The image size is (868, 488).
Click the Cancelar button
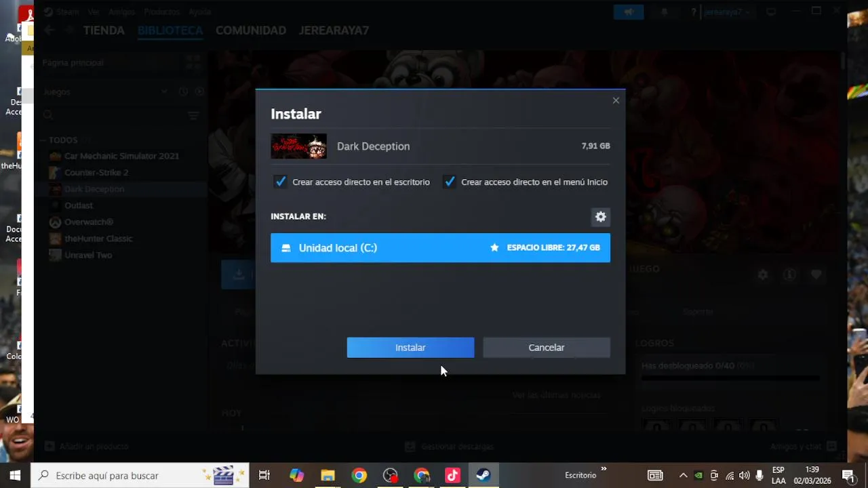[x=546, y=348]
